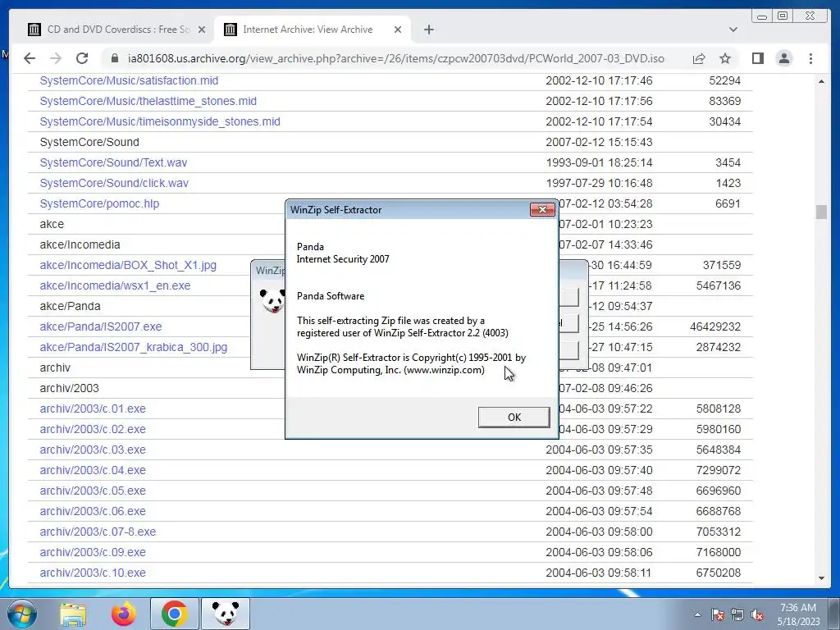Click the Panda installer taskbar icon
This screenshot has height=630, width=840.
[x=225, y=614]
